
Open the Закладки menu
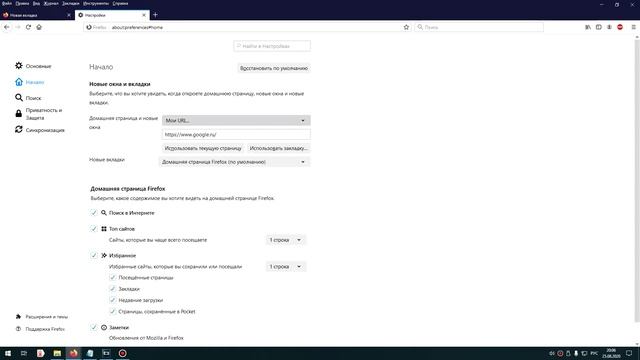coord(71,3)
